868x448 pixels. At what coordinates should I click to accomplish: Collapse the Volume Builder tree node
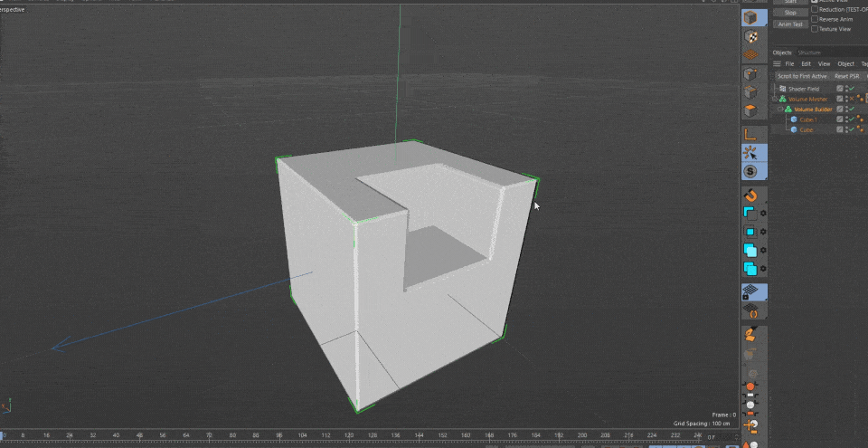click(x=779, y=110)
